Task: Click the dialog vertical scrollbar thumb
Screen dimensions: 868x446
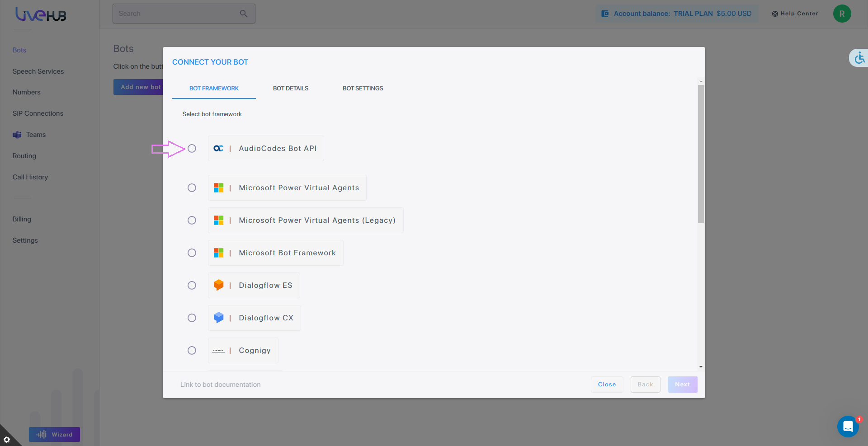Action: (x=701, y=154)
